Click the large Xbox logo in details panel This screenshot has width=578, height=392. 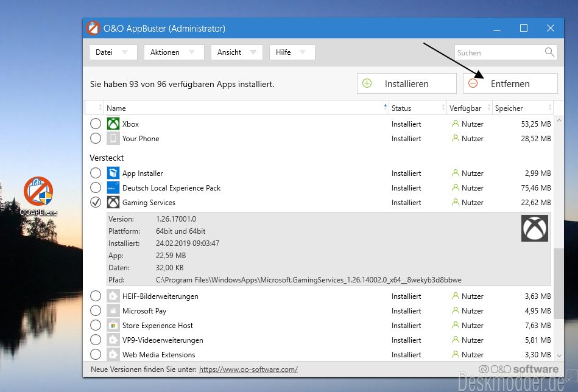535,228
